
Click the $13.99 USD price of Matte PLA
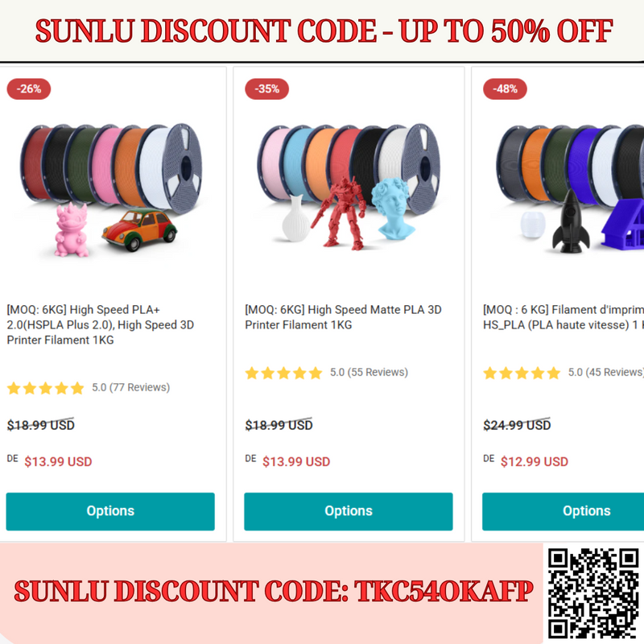[x=296, y=461]
